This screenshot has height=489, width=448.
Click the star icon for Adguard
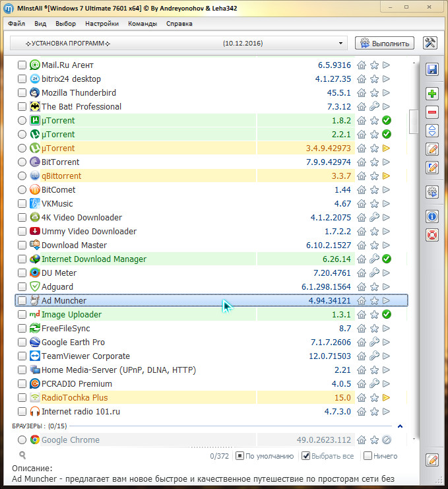[374, 286]
